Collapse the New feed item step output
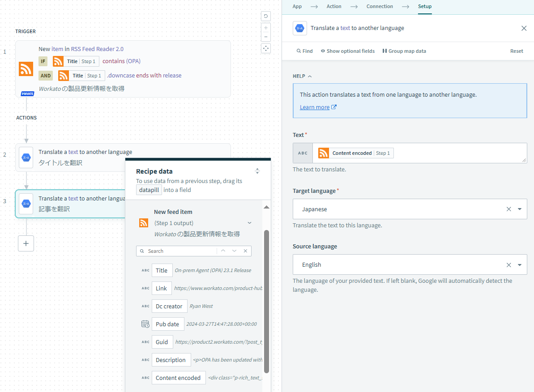 pos(249,223)
